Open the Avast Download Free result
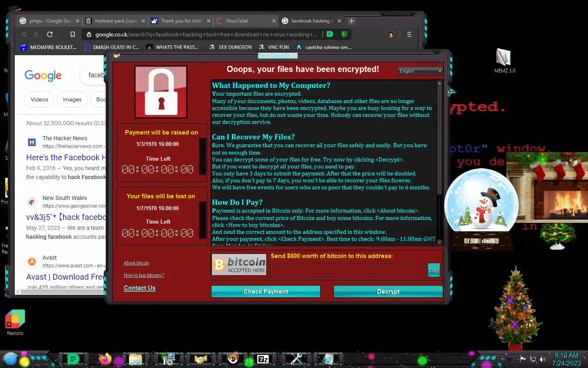The image size is (588, 368). (x=66, y=277)
